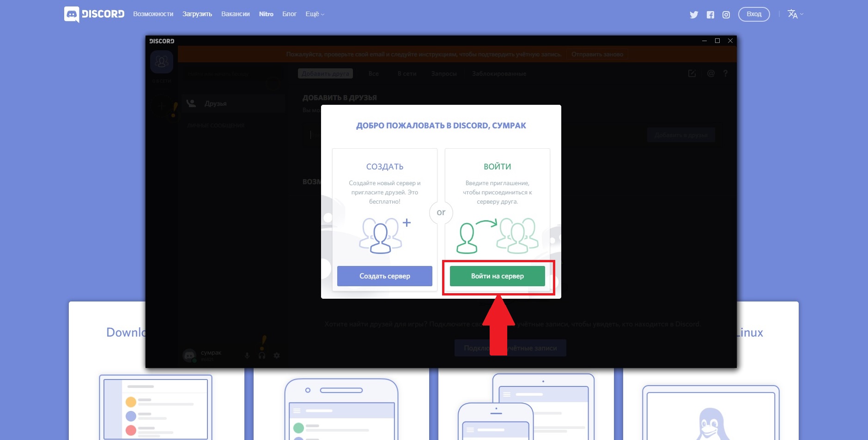
Task: Click the add friend username input field
Action: [476, 135]
